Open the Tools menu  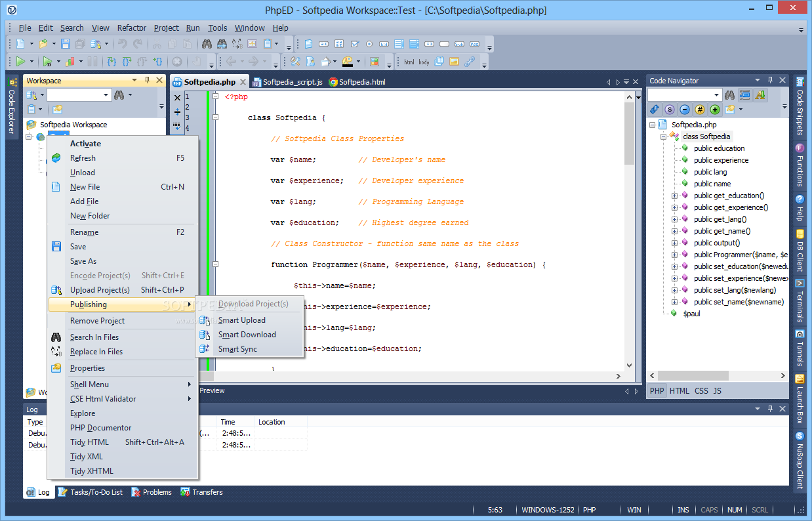tap(218, 28)
